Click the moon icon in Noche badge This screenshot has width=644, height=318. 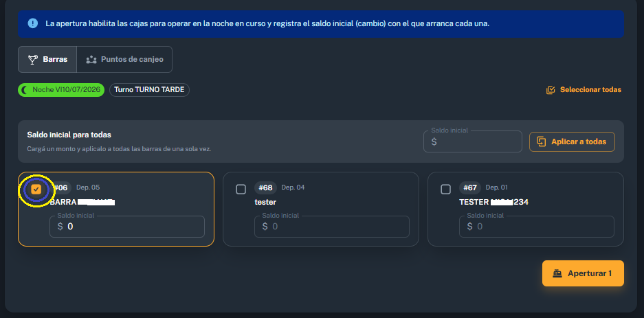[x=25, y=90]
